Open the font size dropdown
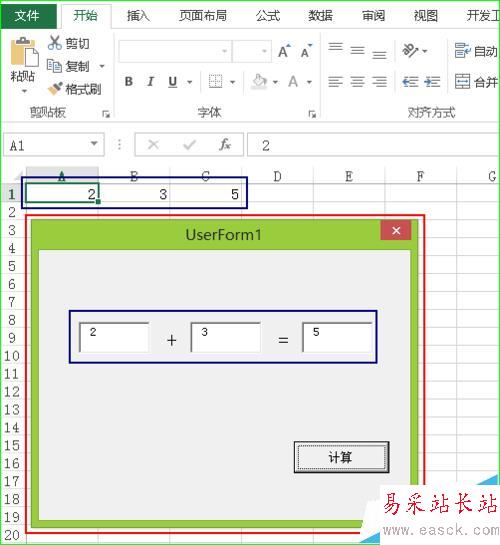This screenshot has width=500, height=545. click(x=264, y=51)
